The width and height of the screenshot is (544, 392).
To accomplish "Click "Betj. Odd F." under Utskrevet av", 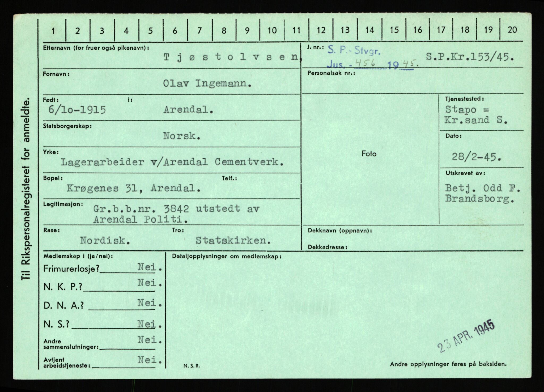I will (x=483, y=188).
